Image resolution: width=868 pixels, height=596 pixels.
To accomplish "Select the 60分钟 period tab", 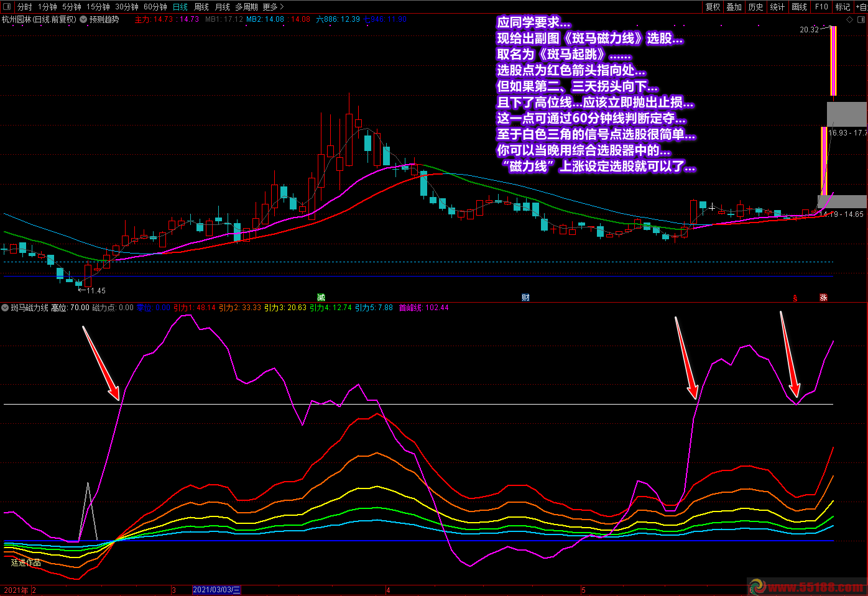I will (x=155, y=7).
